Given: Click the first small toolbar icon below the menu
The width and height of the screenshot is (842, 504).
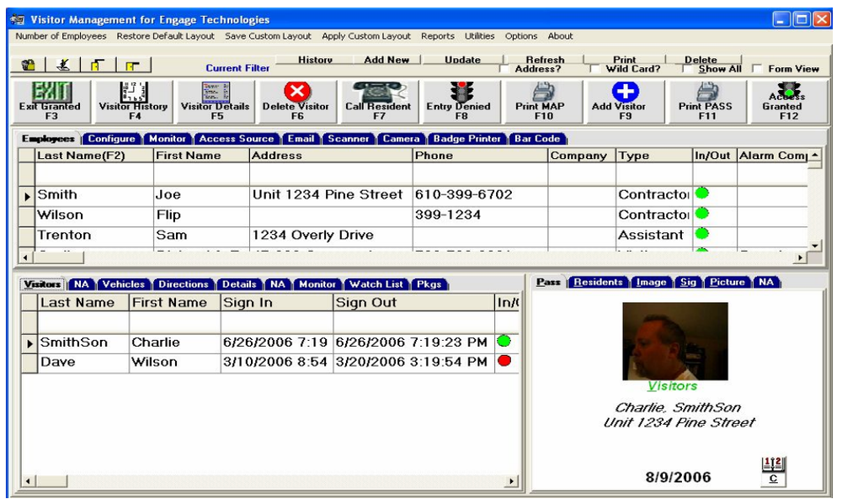Looking at the screenshot, I should click(x=28, y=66).
